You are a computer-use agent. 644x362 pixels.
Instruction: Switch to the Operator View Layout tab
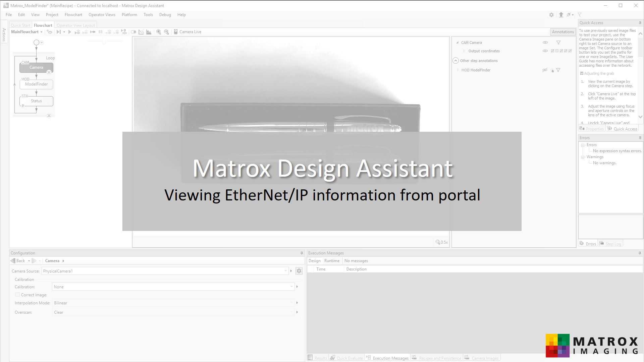point(76,25)
